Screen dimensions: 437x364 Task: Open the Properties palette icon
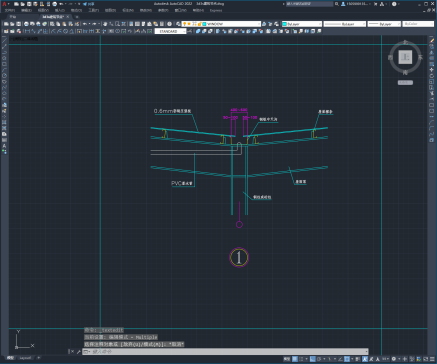131,24
